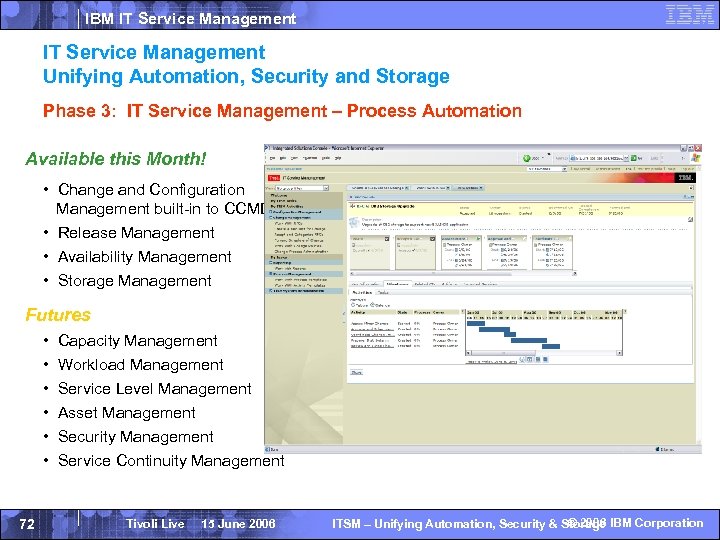
Task: Click the IBM logo in the console banner
Action: coord(686,178)
